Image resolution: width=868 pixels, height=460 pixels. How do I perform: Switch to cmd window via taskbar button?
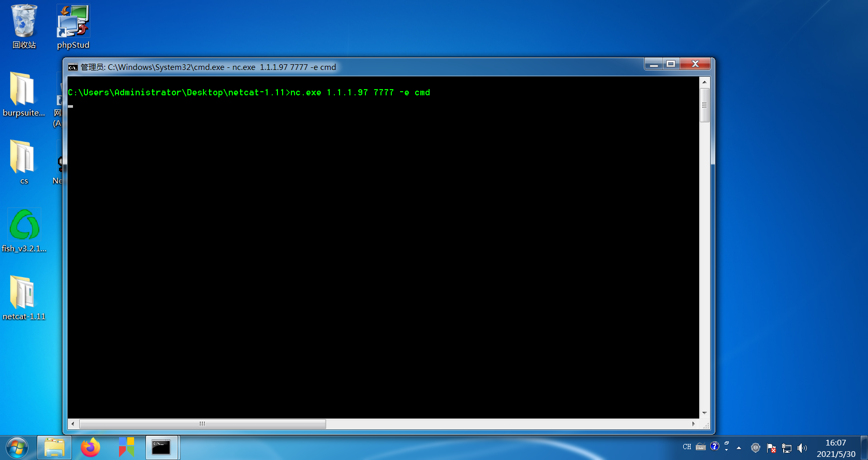point(161,448)
